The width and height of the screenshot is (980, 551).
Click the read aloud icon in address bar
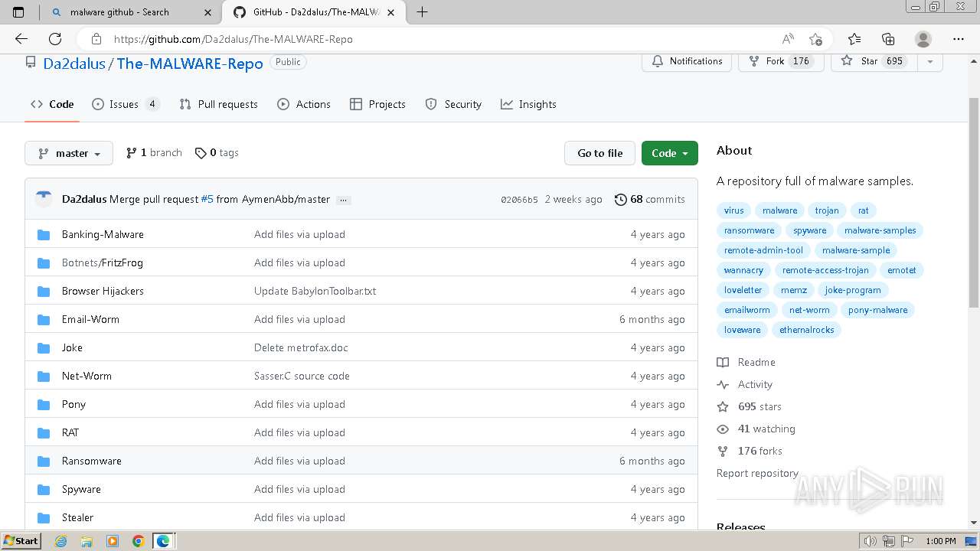tap(788, 39)
